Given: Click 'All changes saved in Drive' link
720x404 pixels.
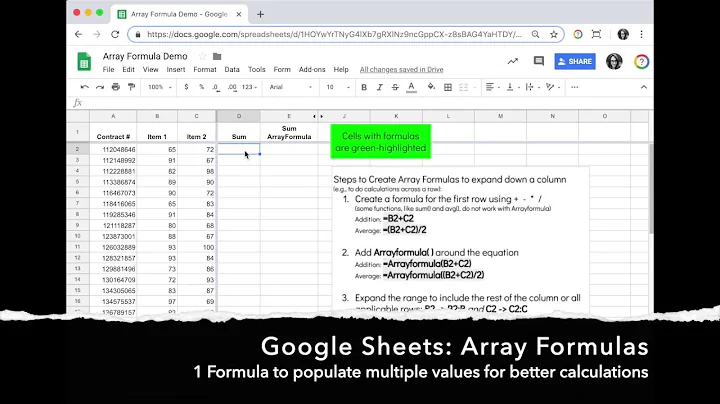Looking at the screenshot, I should pyautogui.click(x=401, y=69).
